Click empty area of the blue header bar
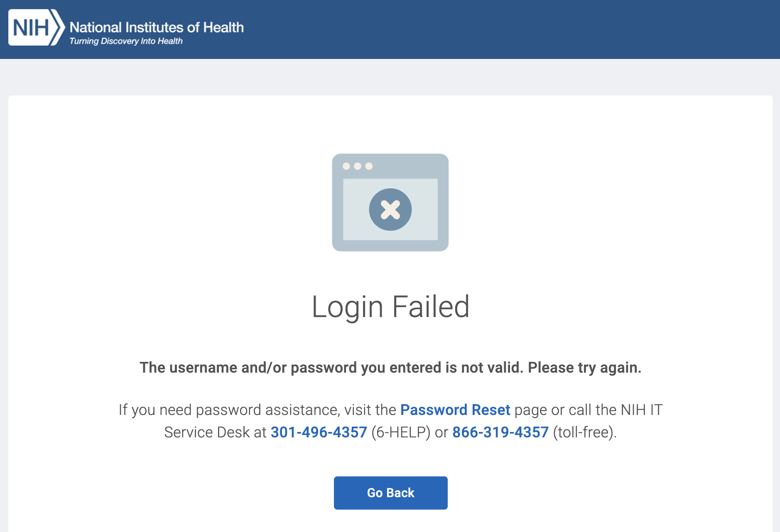780x532 pixels. (498, 29)
